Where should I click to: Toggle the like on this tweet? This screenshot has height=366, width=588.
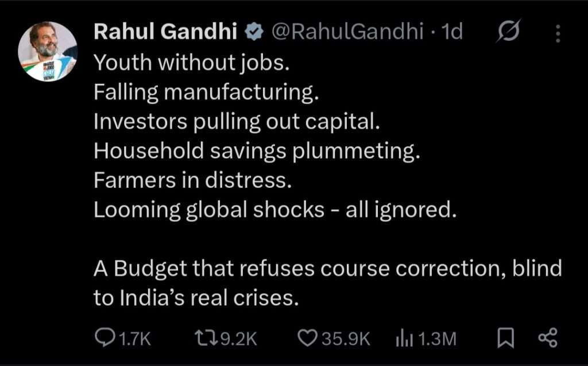(307, 337)
